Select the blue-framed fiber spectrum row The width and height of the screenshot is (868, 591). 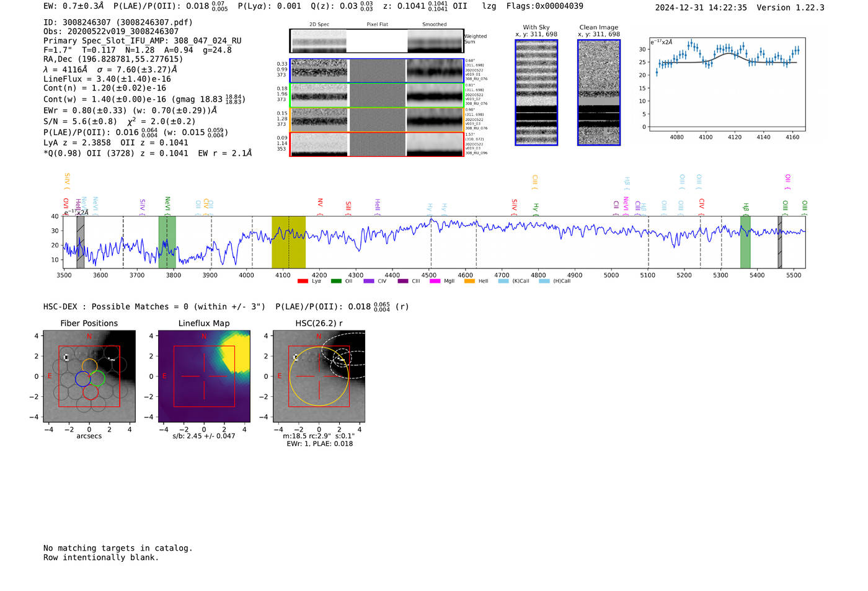(377, 71)
